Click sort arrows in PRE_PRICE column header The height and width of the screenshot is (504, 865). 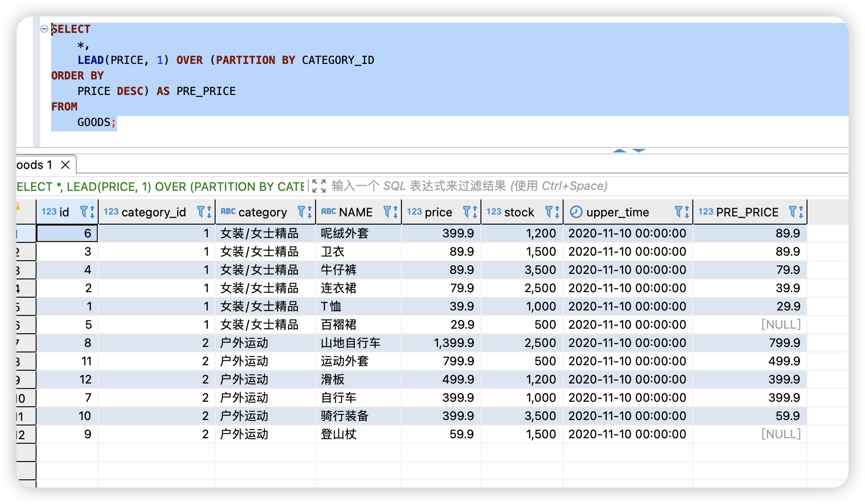[801, 212]
